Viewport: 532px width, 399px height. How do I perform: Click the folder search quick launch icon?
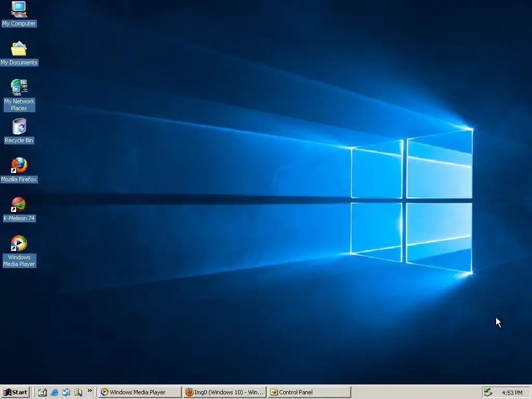pos(78,392)
